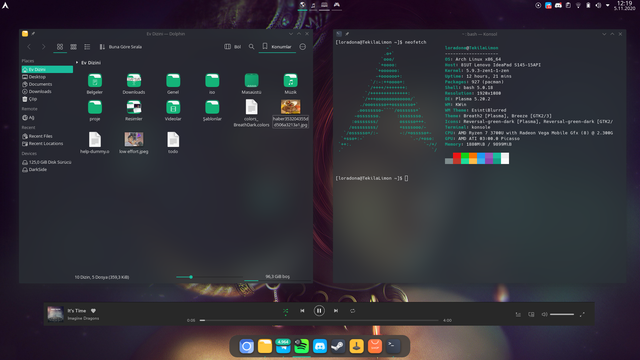Launch the Chromium browser from the dock
The height and width of the screenshot is (360, 640).
(x=247, y=347)
